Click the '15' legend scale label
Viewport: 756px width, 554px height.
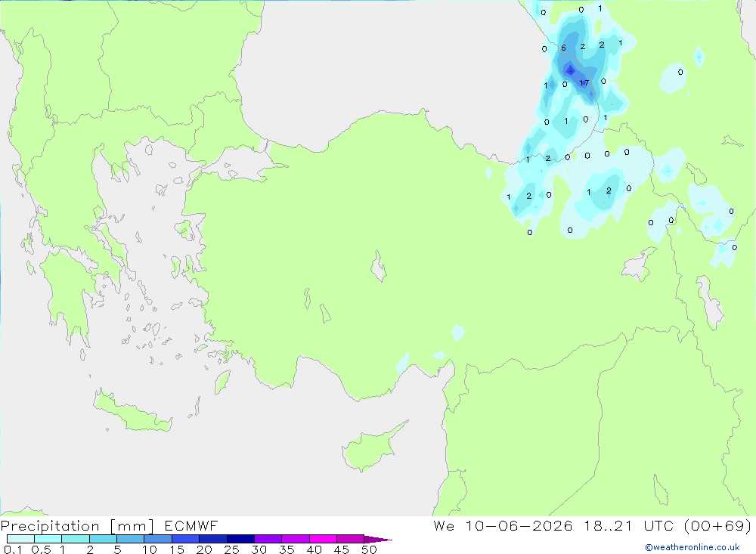176,549
